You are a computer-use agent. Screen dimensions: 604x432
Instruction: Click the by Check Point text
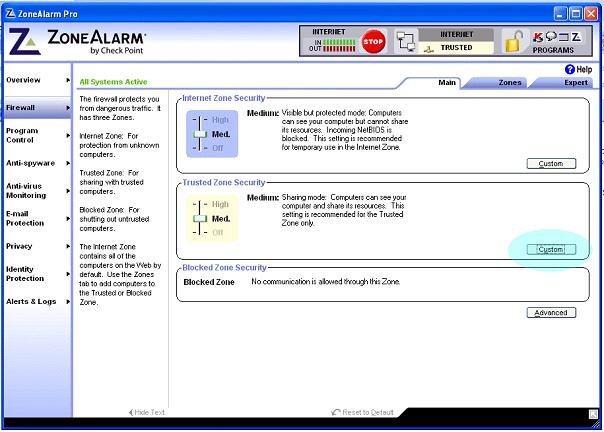pyautogui.click(x=116, y=50)
